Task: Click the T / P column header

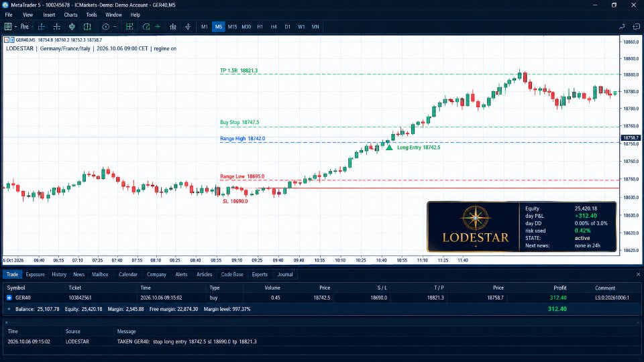Action: (439, 288)
